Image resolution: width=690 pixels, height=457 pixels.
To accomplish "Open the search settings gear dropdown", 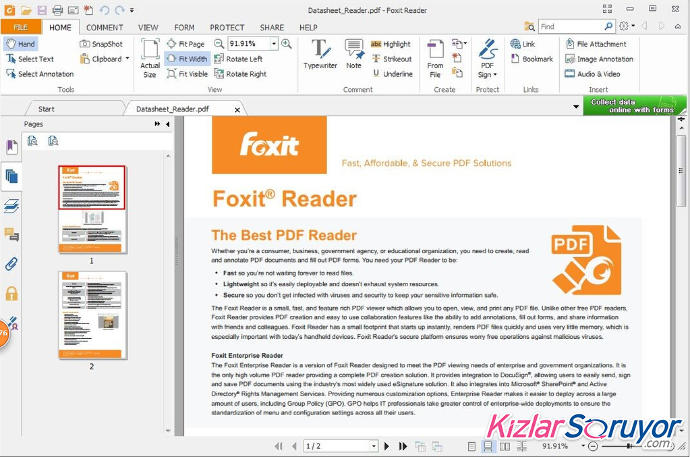I will pos(627,26).
